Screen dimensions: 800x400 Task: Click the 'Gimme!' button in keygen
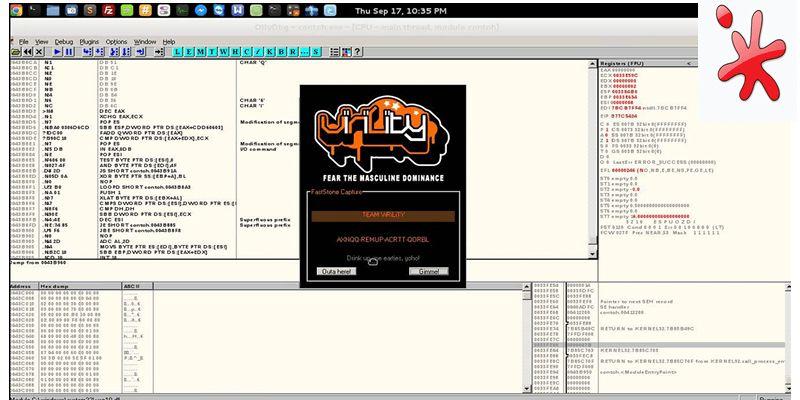point(429,271)
